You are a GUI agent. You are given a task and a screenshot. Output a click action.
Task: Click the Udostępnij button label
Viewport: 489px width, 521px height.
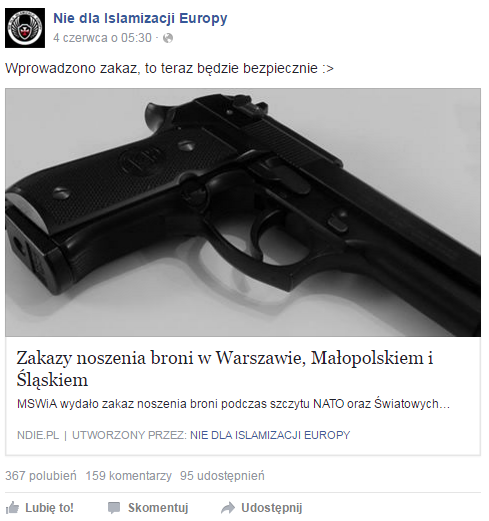(x=272, y=508)
